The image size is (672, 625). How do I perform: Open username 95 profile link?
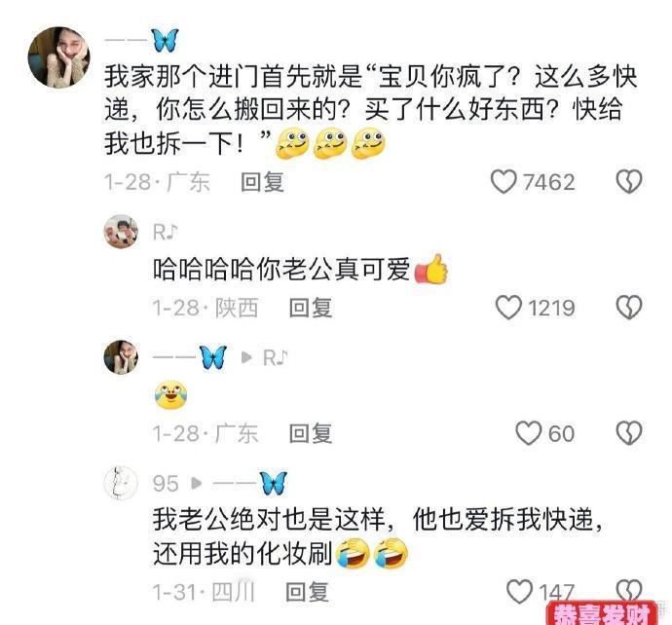point(166,484)
